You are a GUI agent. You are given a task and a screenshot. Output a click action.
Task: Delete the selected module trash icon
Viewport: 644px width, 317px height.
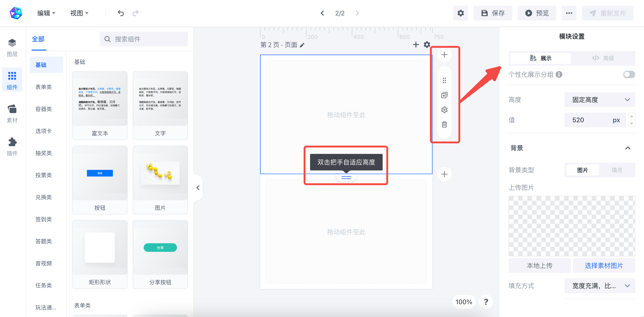coord(444,125)
